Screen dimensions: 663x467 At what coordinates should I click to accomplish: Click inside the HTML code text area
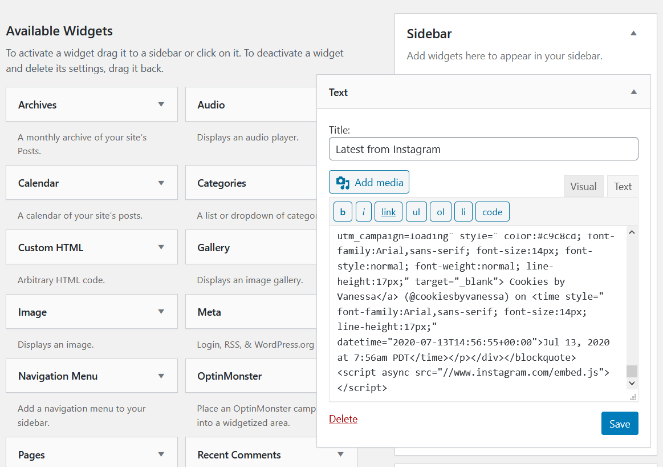478,313
